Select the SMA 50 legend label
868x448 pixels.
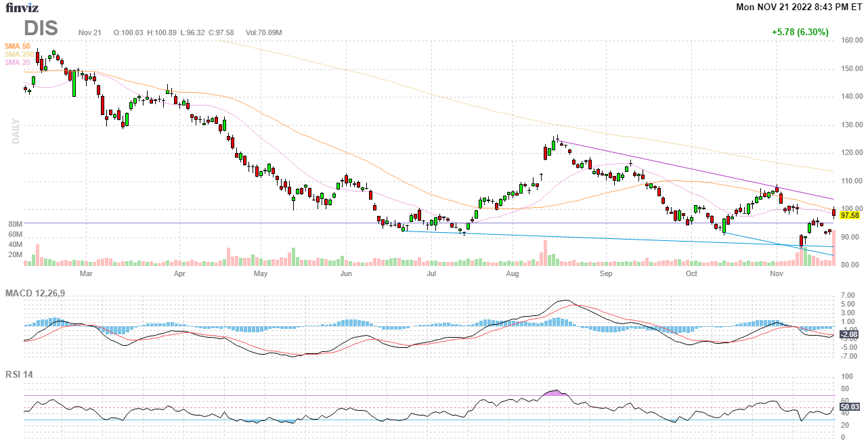coord(17,46)
